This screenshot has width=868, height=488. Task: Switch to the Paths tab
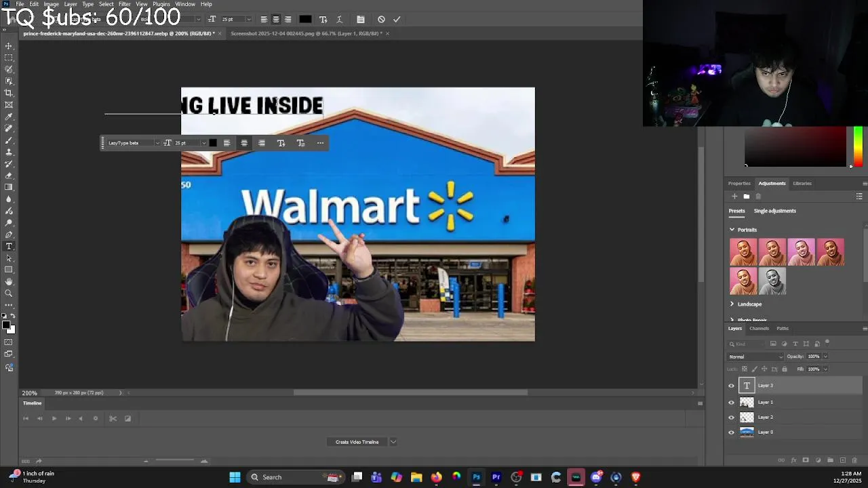pyautogui.click(x=783, y=329)
